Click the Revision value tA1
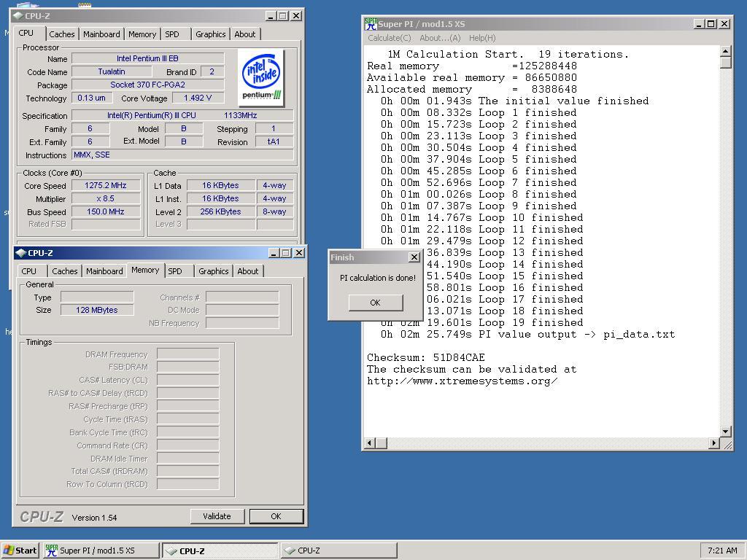 pyautogui.click(x=274, y=141)
